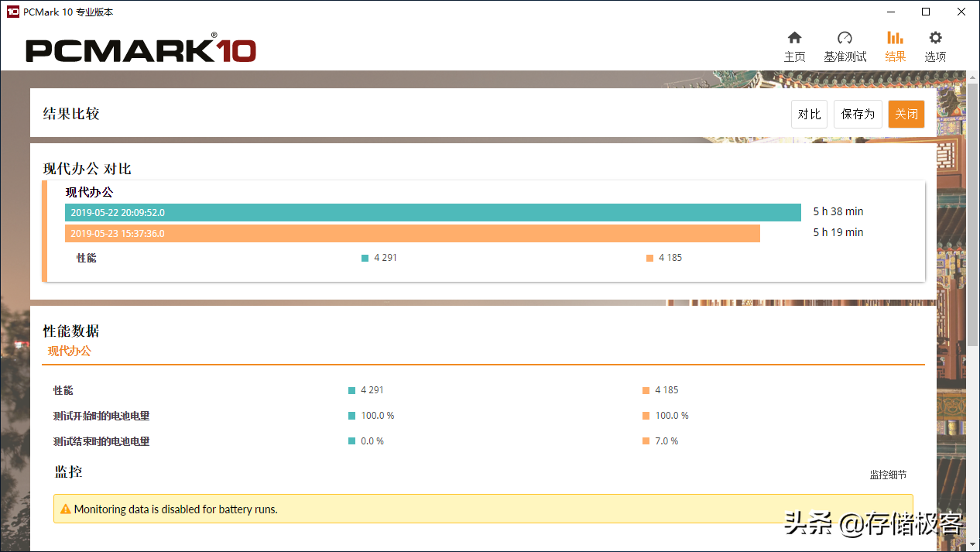Click the PCMARK10 logo
Image resolution: width=980 pixels, height=552 pixels.
(x=141, y=50)
